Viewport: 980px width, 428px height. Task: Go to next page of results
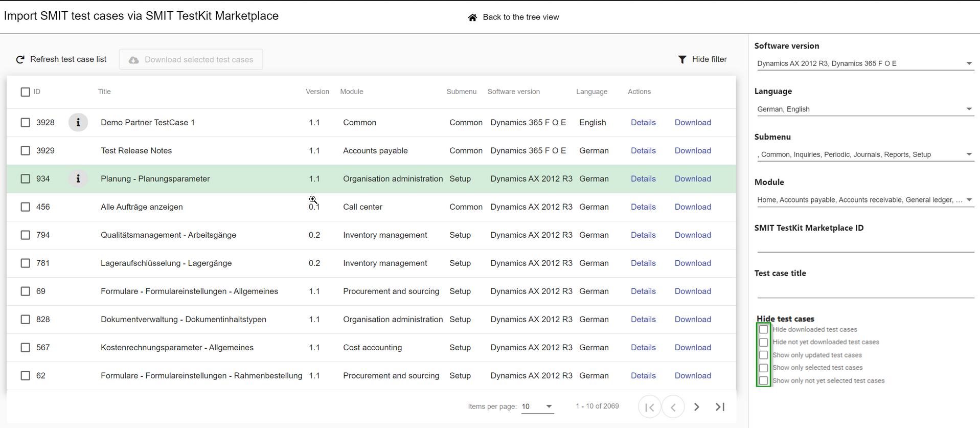pyautogui.click(x=696, y=407)
